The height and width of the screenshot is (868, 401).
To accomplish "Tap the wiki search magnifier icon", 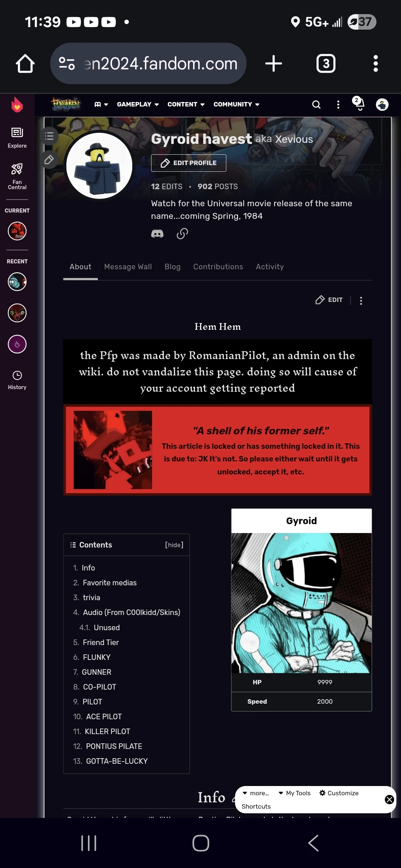I will (316, 105).
